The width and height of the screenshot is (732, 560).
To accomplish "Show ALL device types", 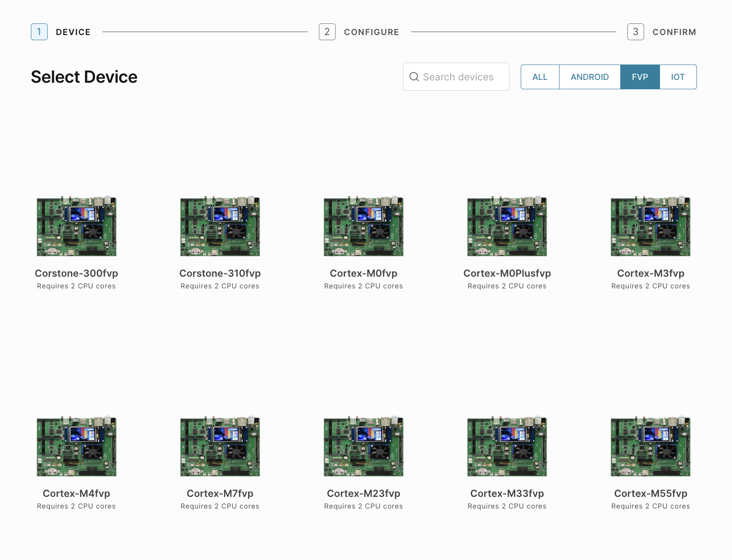I will coord(540,77).
